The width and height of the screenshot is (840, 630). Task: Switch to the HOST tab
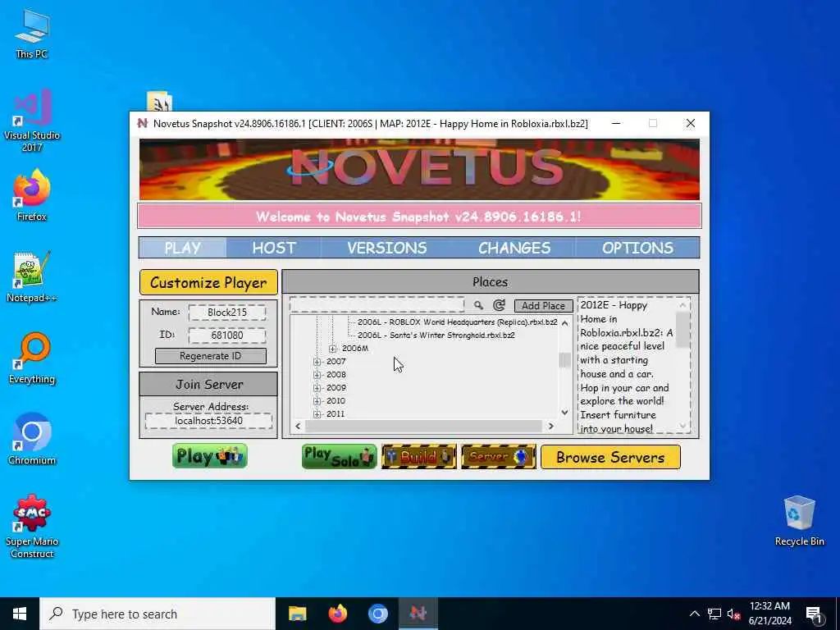[x=274, y=248]
